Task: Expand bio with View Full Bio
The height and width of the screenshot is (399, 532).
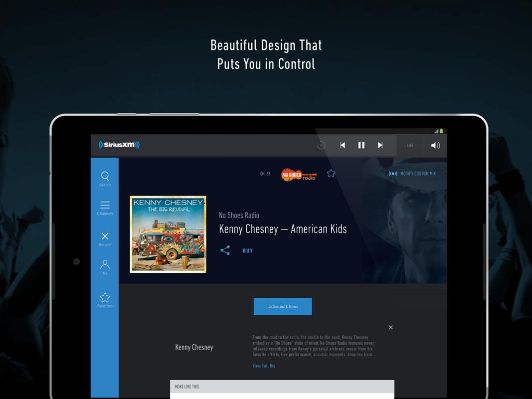Action: tap(263, 365)
